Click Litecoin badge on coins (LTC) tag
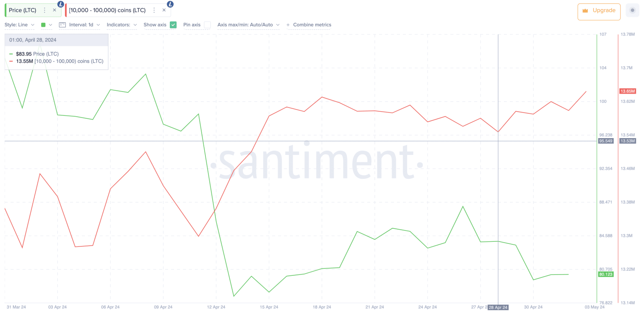Screen dimensions: 644x314 (170, 4)
